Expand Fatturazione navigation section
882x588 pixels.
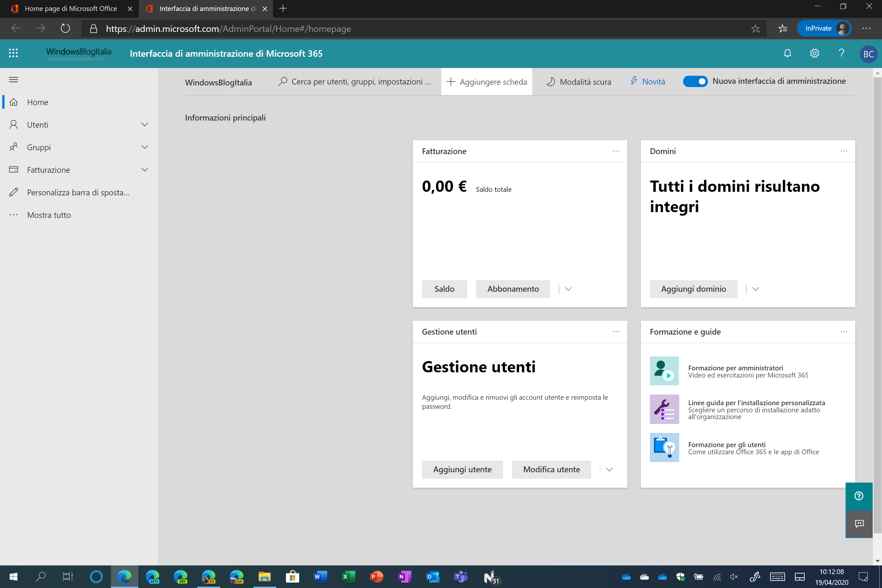(x=145, y=170)
